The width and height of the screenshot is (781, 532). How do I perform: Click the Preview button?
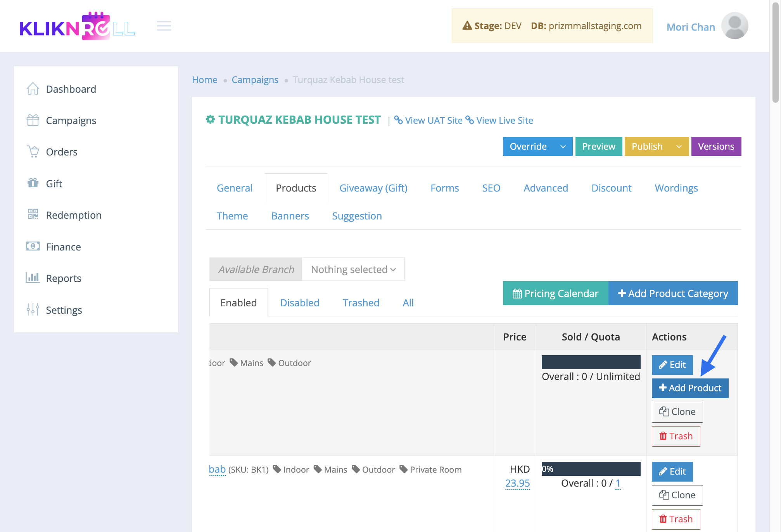click(x=599, y=147)
